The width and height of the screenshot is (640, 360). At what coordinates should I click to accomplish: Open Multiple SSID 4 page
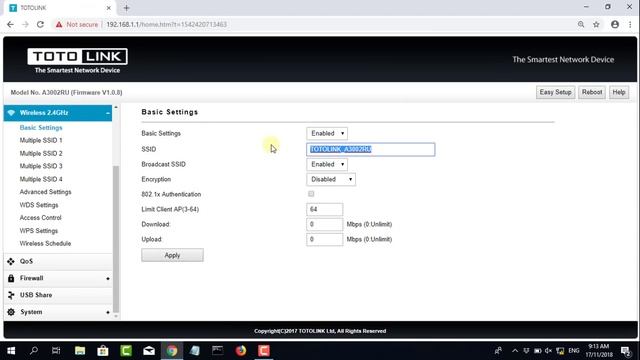pyautogui.click(x=41, y=179)
